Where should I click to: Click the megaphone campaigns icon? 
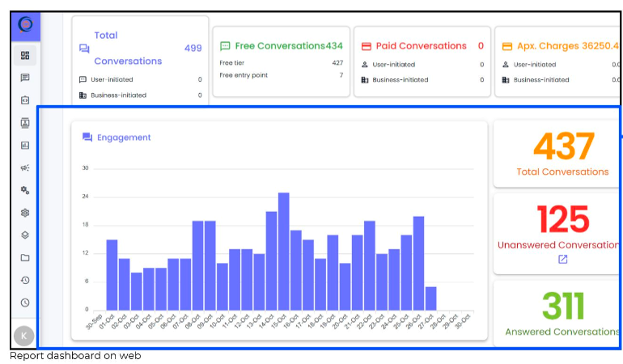tap(25, 168)
